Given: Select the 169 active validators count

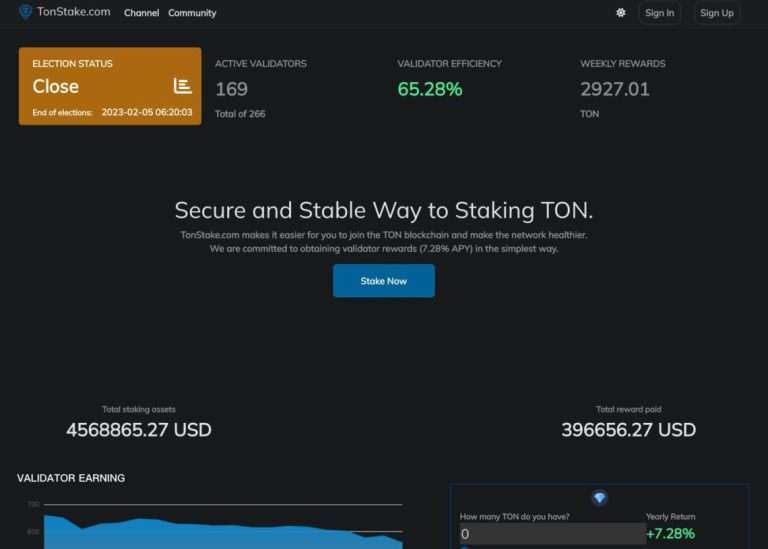Looking at the screenshot, I should tap(232, 89).
